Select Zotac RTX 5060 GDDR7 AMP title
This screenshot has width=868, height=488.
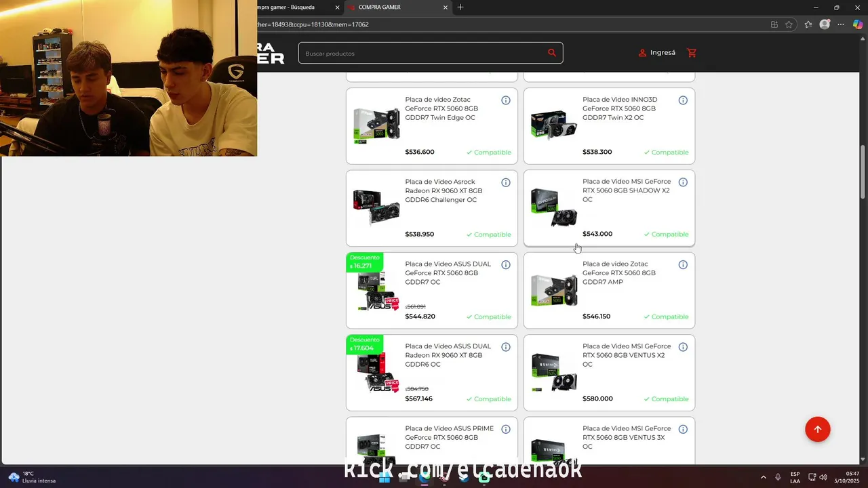coord(619,273)
